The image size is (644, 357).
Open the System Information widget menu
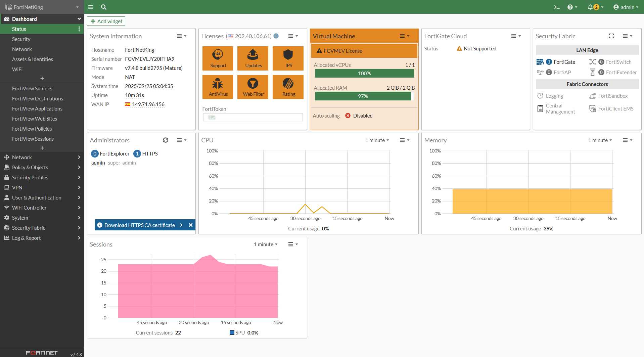182,36
